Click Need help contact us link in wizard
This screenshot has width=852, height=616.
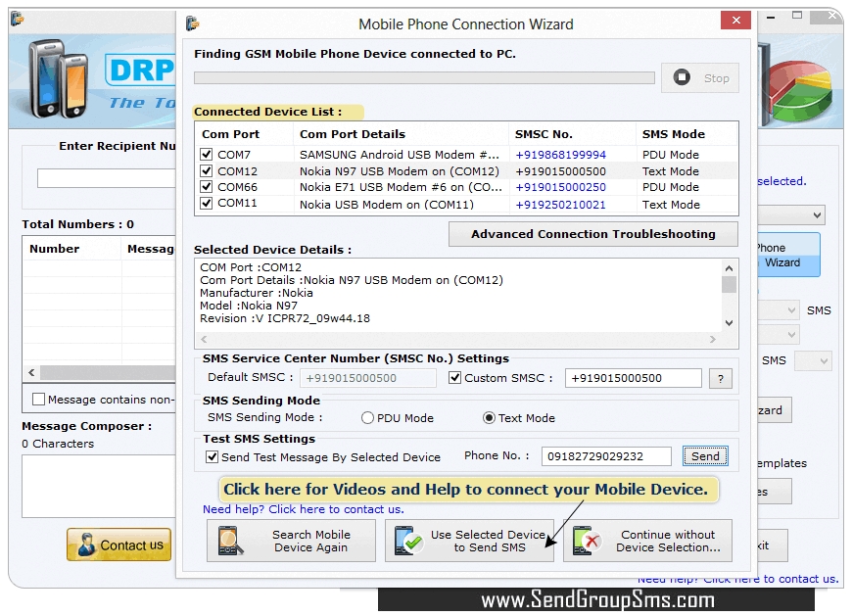304,509
